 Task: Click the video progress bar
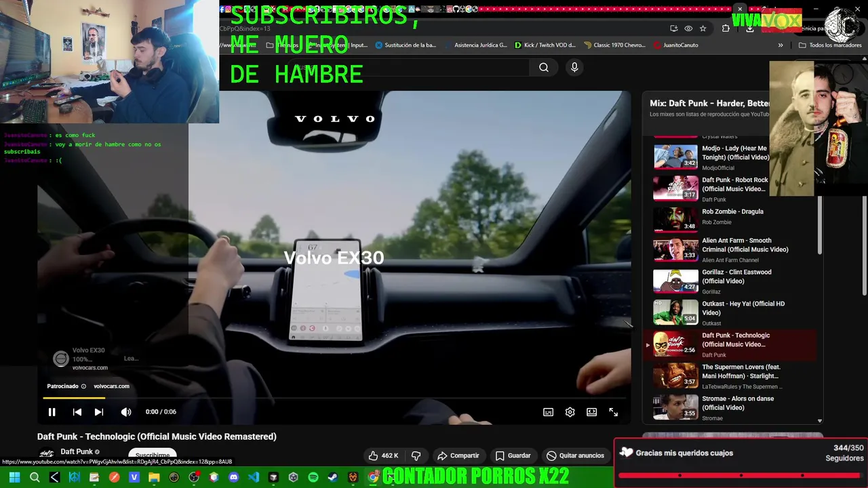(x=334, y=399)
